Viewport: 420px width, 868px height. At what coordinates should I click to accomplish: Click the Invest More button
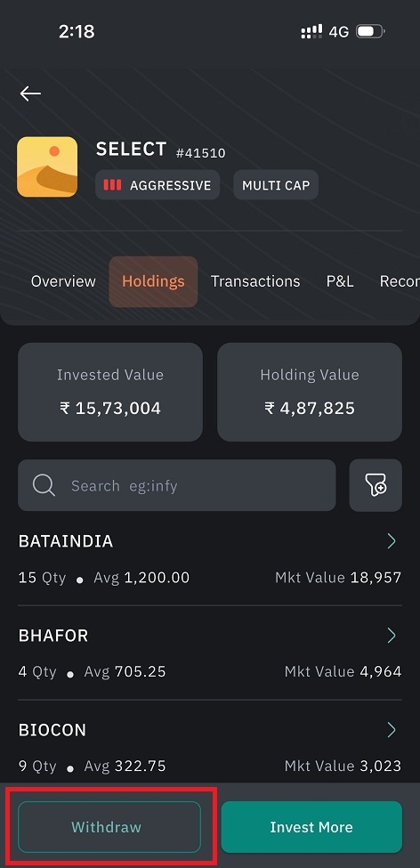click(x=311, y=827)
